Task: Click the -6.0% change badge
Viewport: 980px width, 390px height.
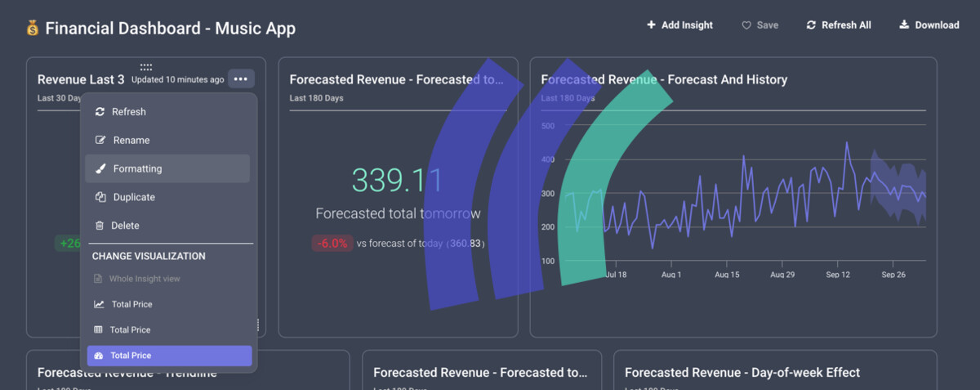Action: click(x=332, y=244)
